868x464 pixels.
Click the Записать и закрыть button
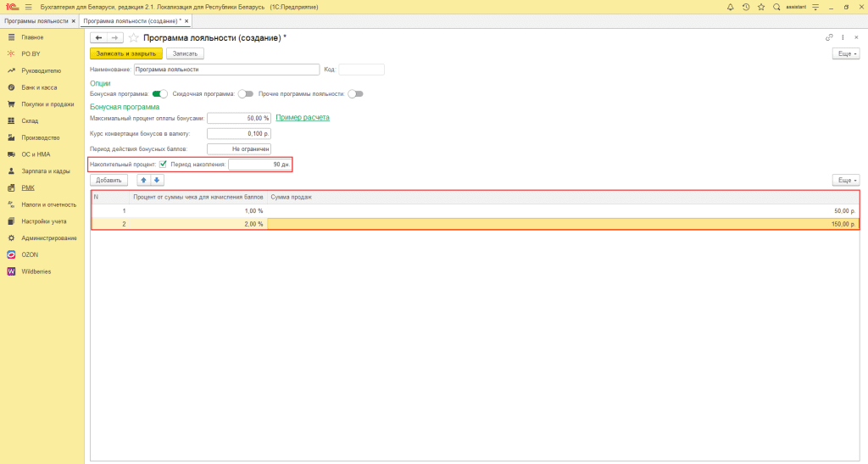click(125, 53)
